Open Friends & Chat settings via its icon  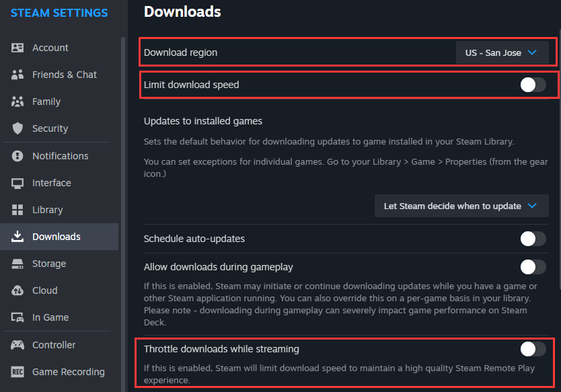click(17, 75)
